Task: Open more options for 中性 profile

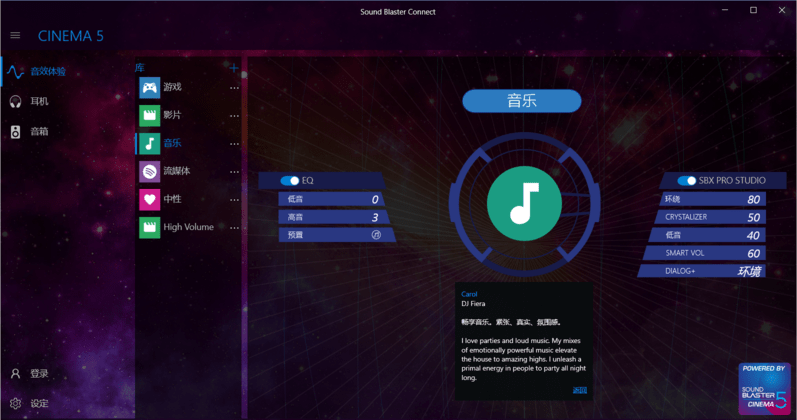Action: pyautogui.click(x=234, y=200)
